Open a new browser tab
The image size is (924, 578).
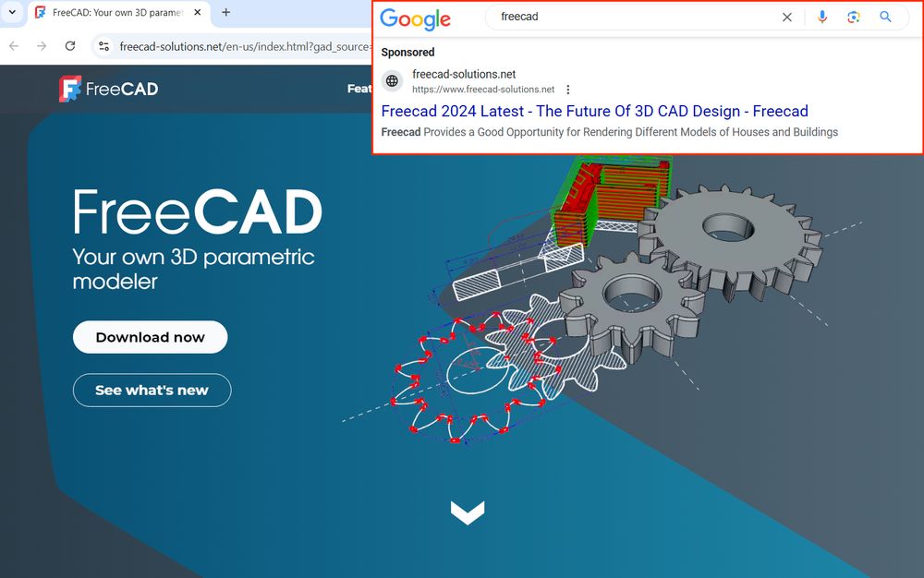click(225, 12)
